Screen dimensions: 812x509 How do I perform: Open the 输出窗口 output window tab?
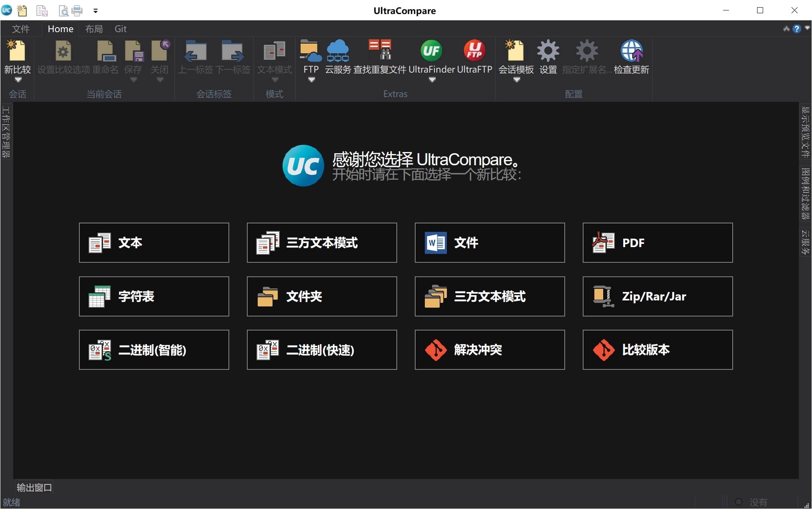click(x=34, y=487)
